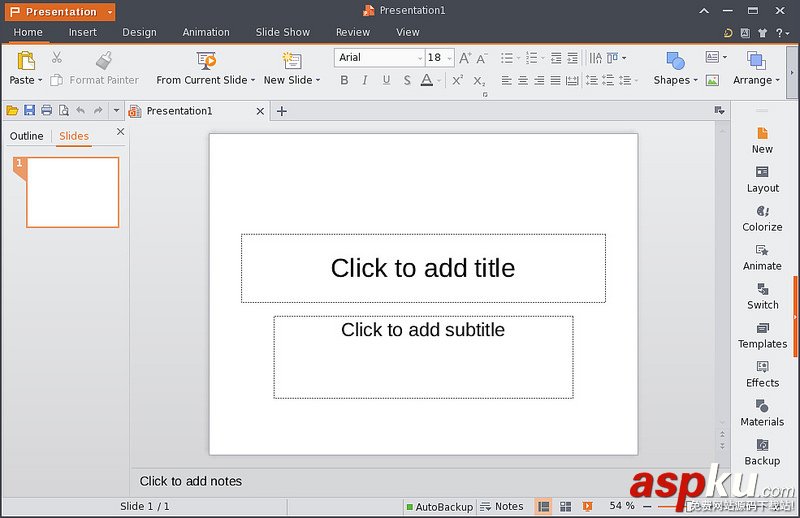Viewport: 800px width, 518px height.
Task: Open the Design ribbon tab
Action: click(139, 32)
